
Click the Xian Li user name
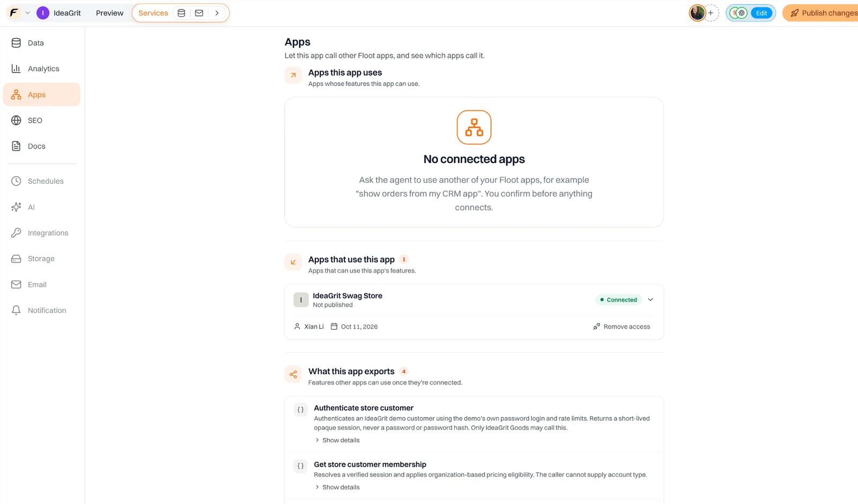point(314,327)
